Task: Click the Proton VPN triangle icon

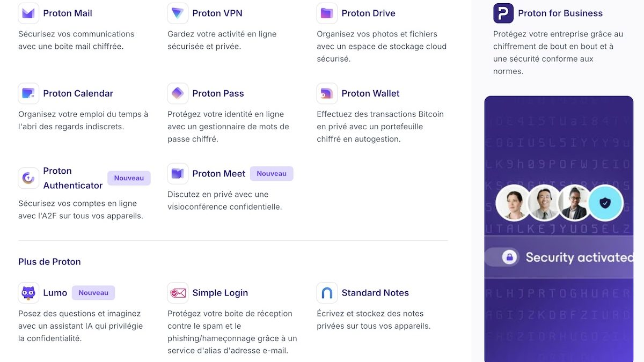Action: click(178, 13)
